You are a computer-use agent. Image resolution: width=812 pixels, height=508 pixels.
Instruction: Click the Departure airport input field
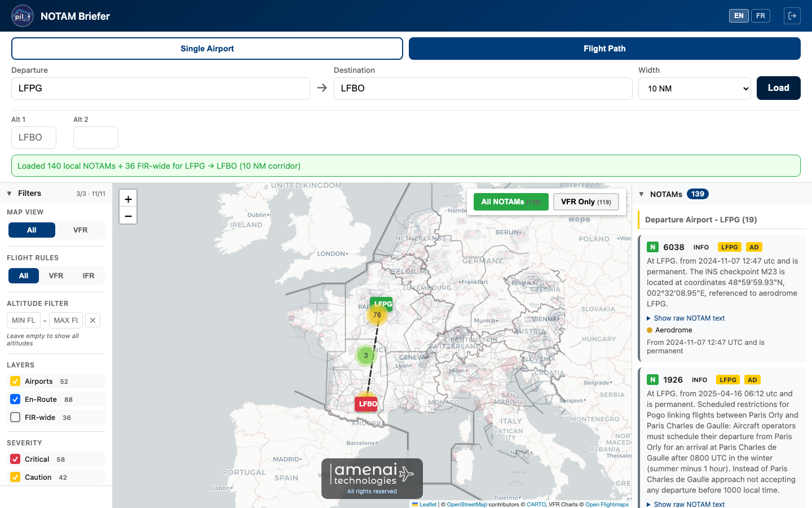161,89
